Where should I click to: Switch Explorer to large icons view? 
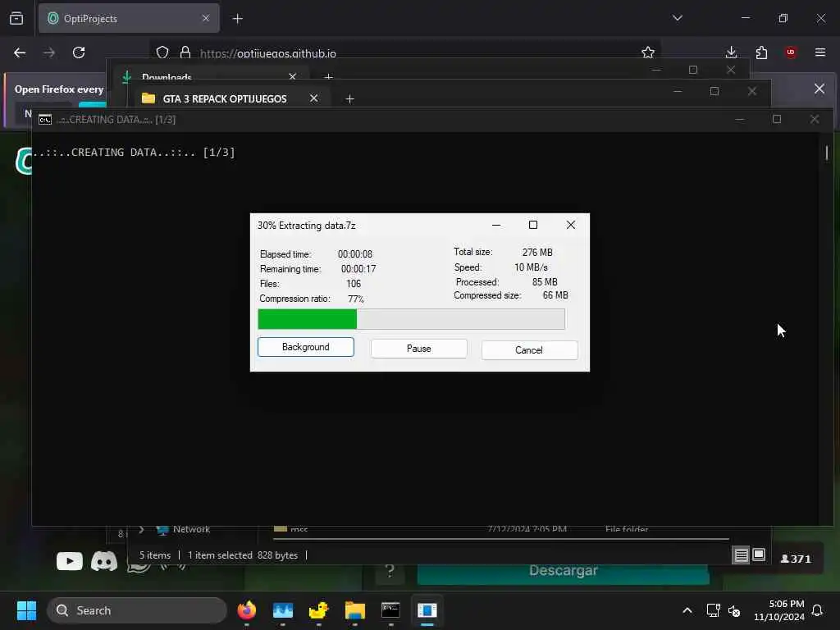(x=759, y=555)
